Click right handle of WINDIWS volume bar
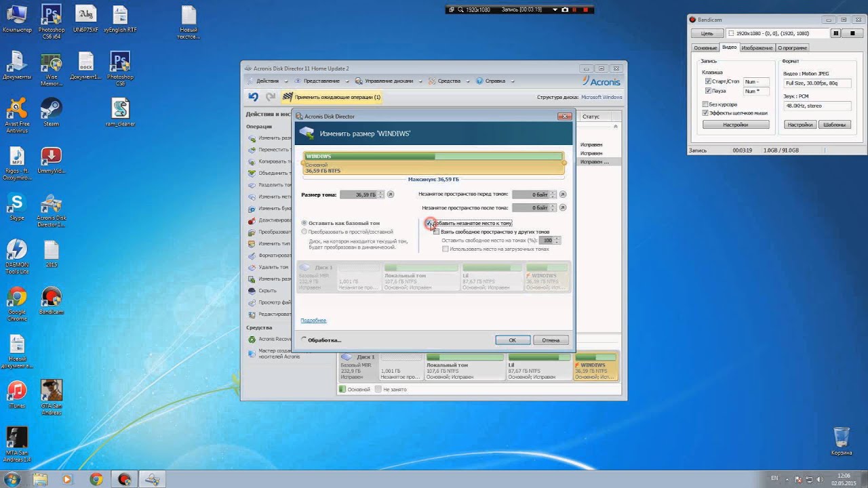The height and width of the screenshot is (488, 868). tap(564, 163)
